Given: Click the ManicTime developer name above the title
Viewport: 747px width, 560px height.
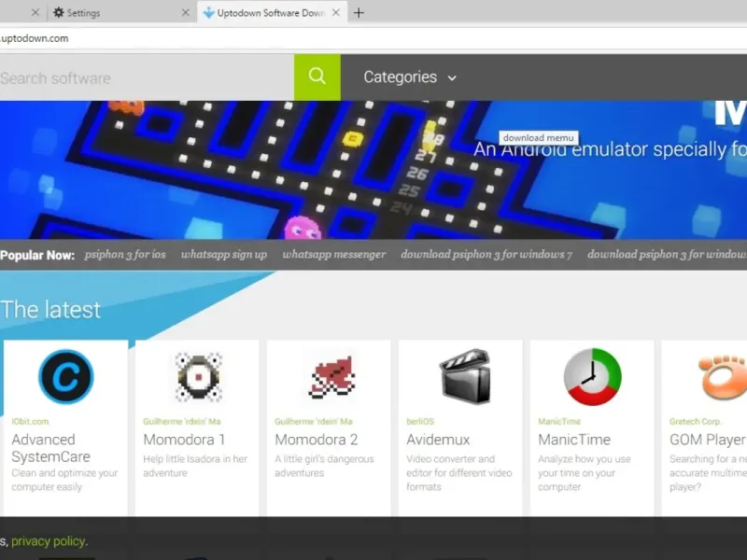Looking at the screenshot, I should pos(559,422).
